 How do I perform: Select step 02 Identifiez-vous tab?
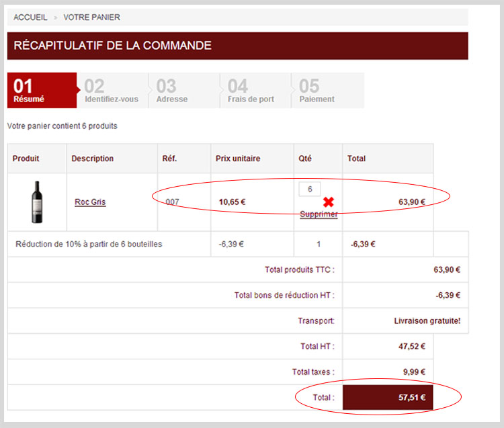(113, 90)
